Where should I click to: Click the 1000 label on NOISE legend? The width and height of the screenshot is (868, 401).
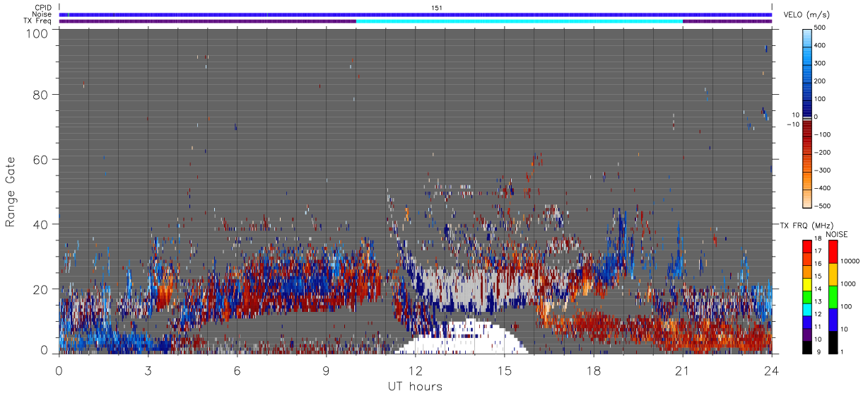click(848, 284)
